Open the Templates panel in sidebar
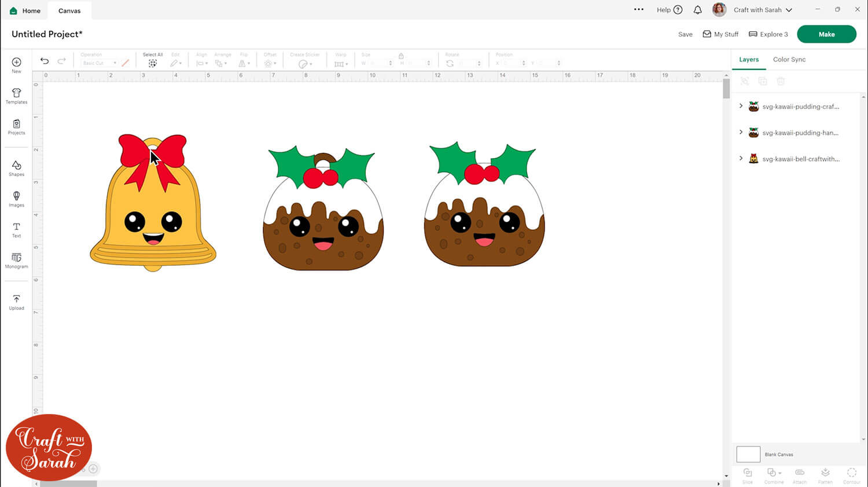 click(16, 96)
